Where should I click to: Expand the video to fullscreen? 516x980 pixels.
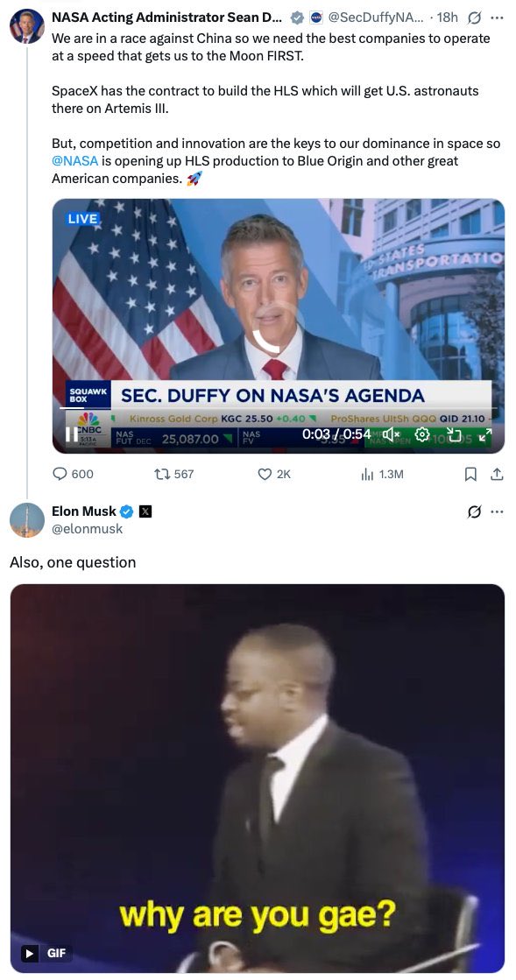pyautogui.click(x=484, y=434)
